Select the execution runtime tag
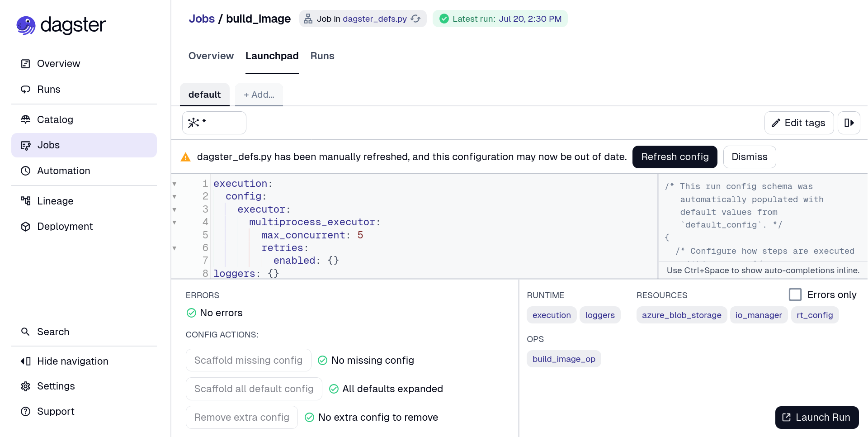This screenshot has width=868, height=437. tap(552, 315)
